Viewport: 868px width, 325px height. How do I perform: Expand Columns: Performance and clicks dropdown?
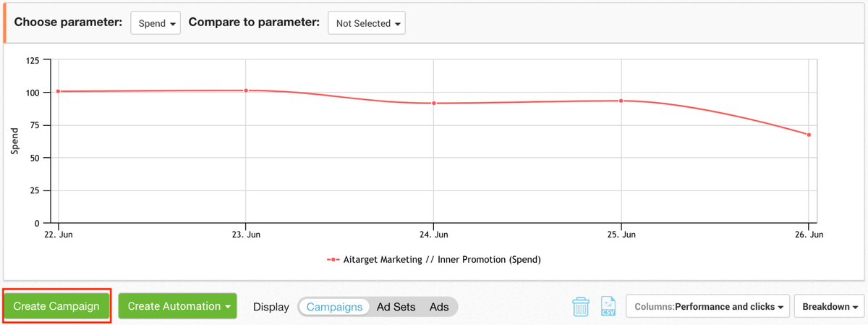707,307
